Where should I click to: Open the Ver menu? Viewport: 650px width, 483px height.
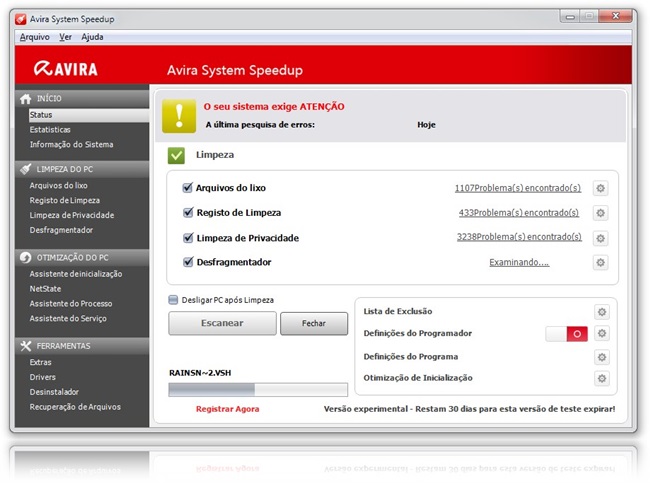coord(65,37)
